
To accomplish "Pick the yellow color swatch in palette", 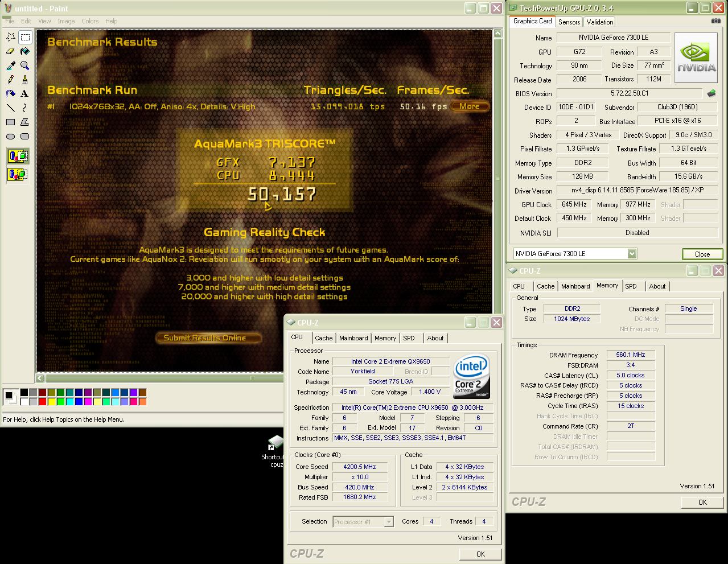I will click(x=52, y=402).
